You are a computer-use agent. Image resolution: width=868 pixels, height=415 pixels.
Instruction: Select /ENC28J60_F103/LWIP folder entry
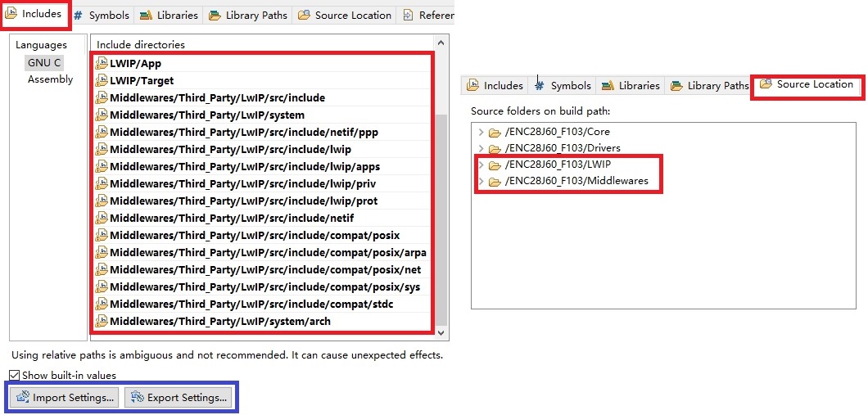[558, 165]
